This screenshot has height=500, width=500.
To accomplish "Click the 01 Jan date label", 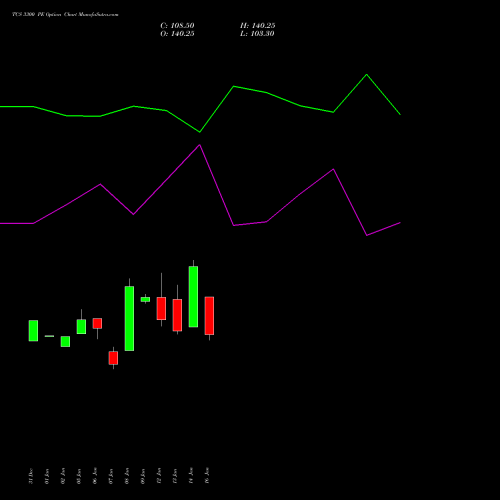I will [x=47, y=476].
